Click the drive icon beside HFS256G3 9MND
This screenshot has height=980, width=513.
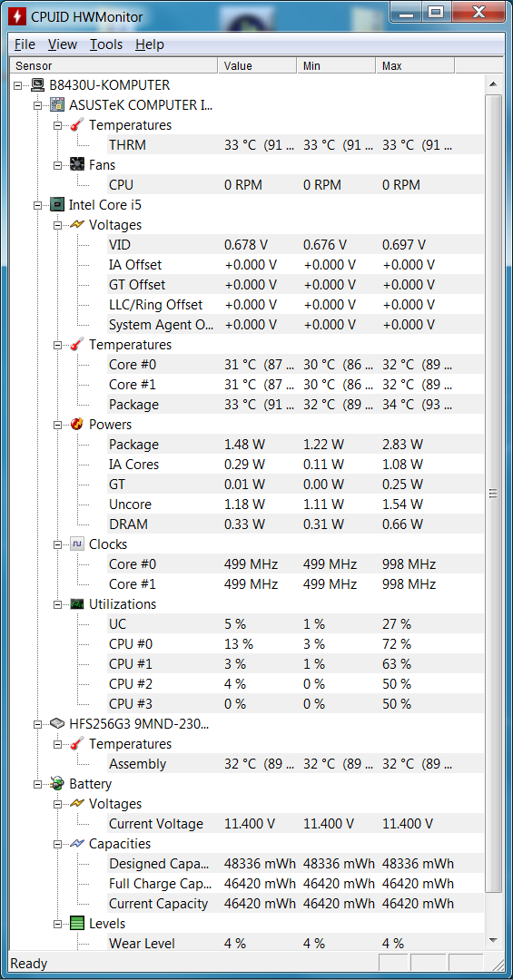tap(57, 724)
